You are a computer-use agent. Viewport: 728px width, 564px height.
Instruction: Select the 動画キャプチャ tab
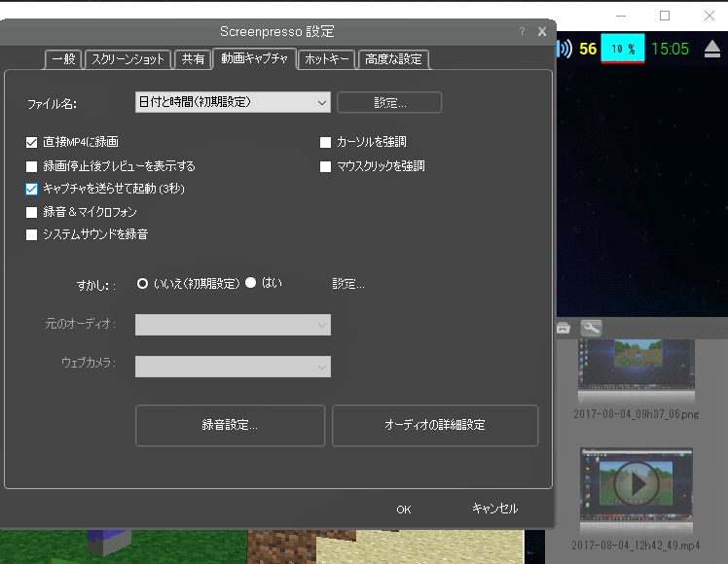(x=254, y=58)
